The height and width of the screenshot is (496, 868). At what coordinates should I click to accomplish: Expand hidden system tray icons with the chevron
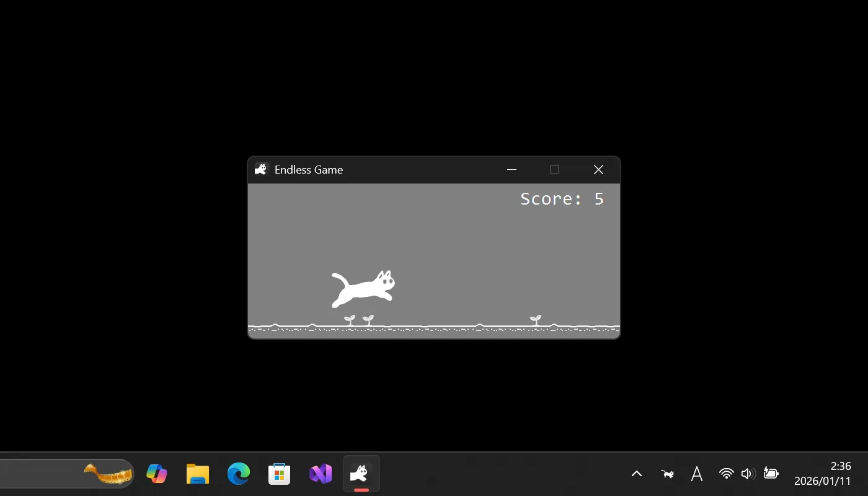[x=637, y=473]
